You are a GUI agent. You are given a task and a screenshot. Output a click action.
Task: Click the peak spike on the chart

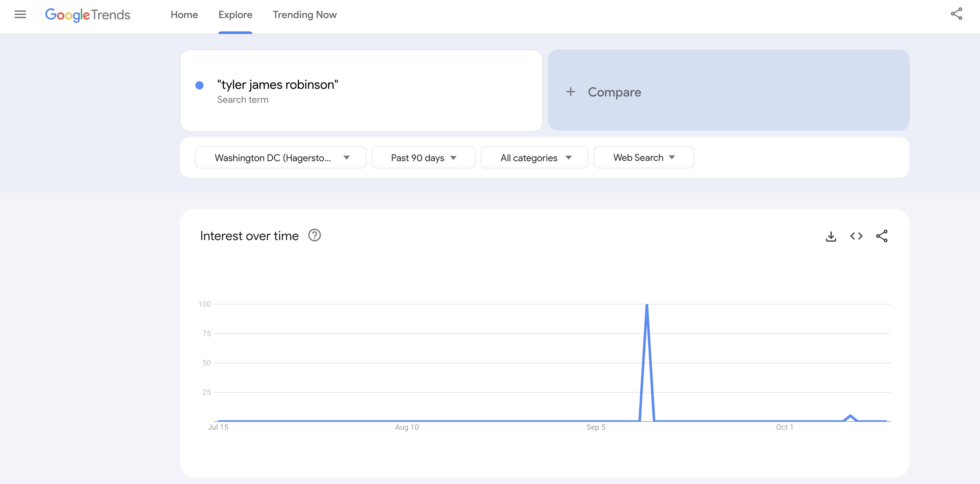(647, 305)
